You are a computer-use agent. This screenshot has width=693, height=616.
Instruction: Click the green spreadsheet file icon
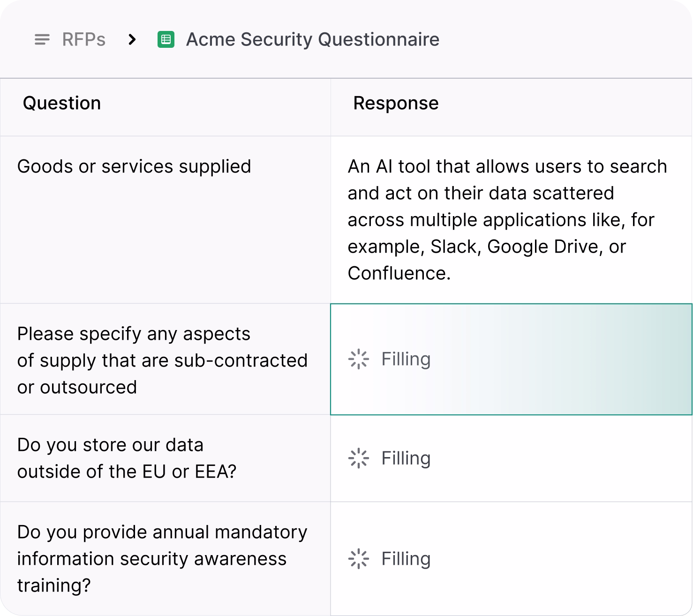[166, 40]
